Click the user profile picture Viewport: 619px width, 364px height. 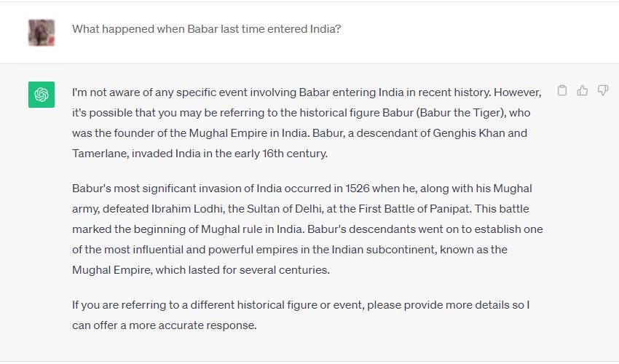[x=42, y=31]
